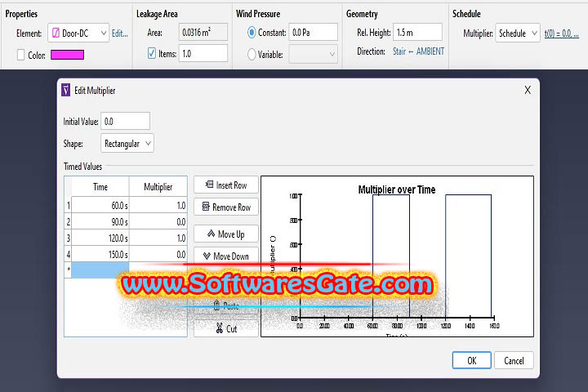Click the Rel. Height field 1.5 m

pyautogui.click(x=418, y=32)
